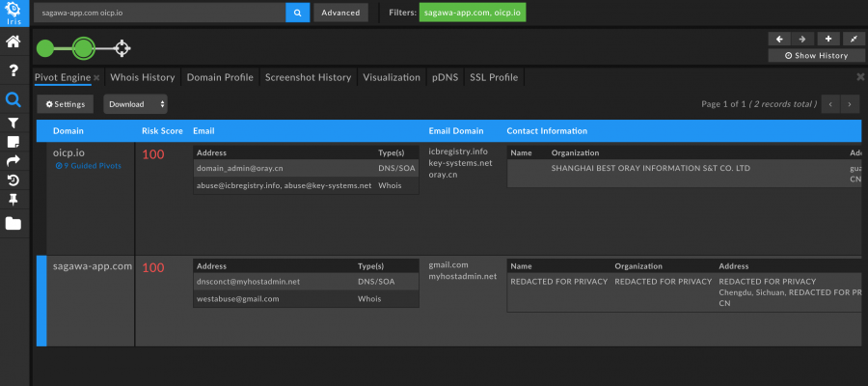Click the Share arrow icon in sidebar
Viewport: 868px width, 386px height.
(14, 160)
